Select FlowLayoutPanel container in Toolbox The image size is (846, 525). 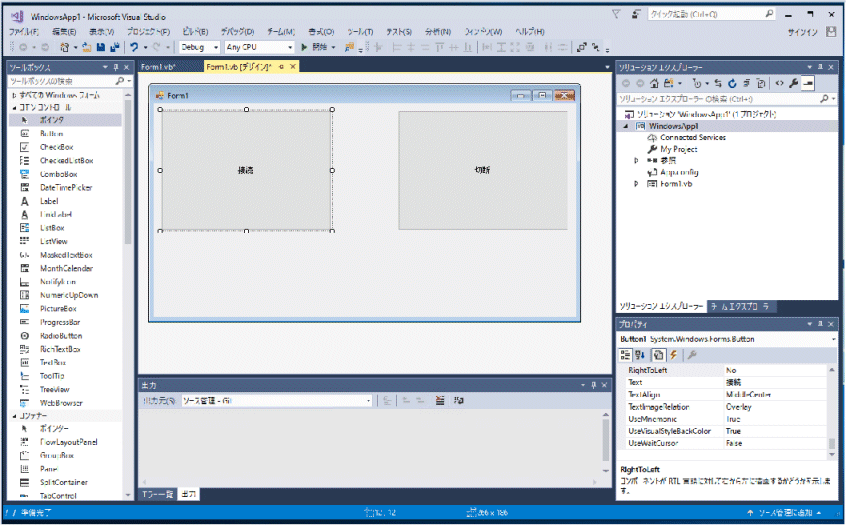tap(69, 441)
